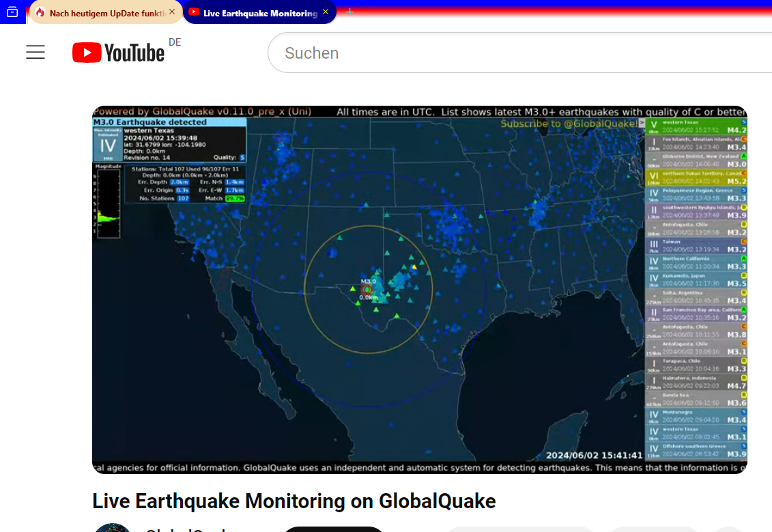Click the intensity IV box in quake panel
Image resolution: width=772 pixels, height=532 pixels.
[108, 145]
